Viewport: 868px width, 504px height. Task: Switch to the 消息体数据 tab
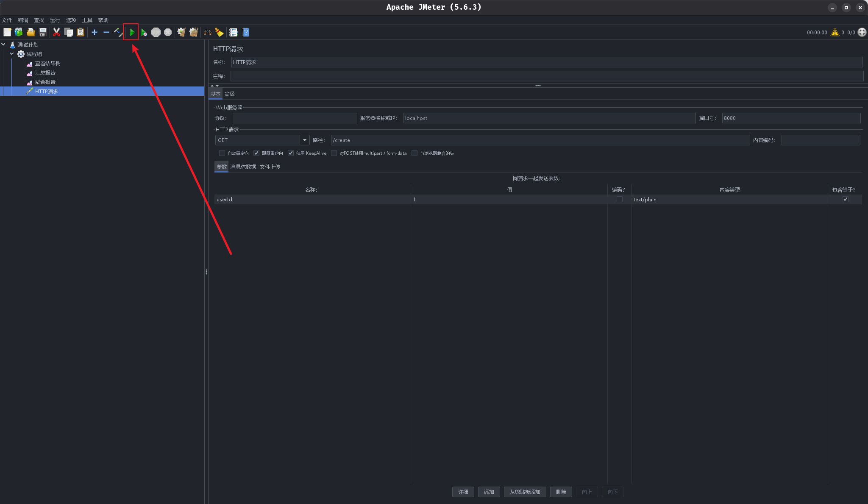pyautogui.click(x=243, y=167)
